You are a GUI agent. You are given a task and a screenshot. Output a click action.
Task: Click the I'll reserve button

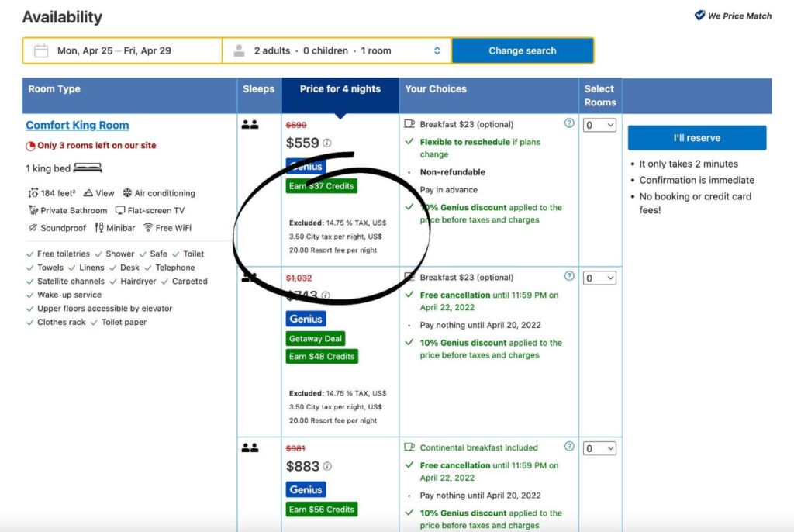point(697,138)
